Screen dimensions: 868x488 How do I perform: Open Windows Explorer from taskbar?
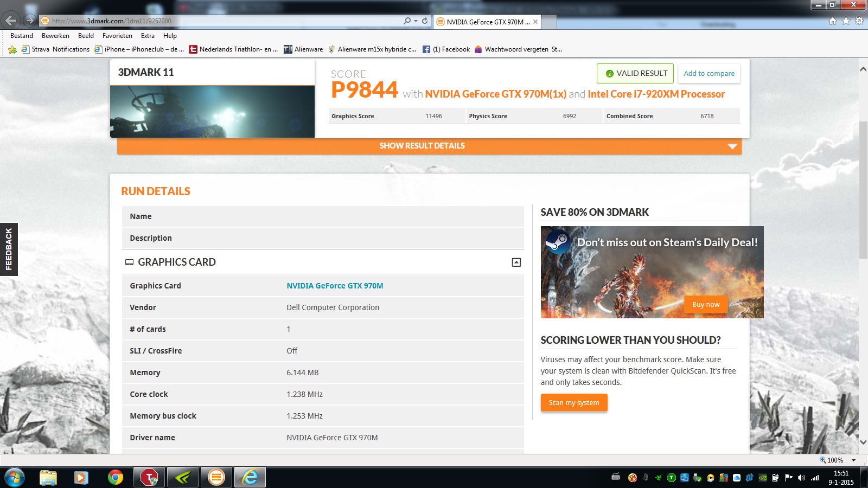pos(48,477)
